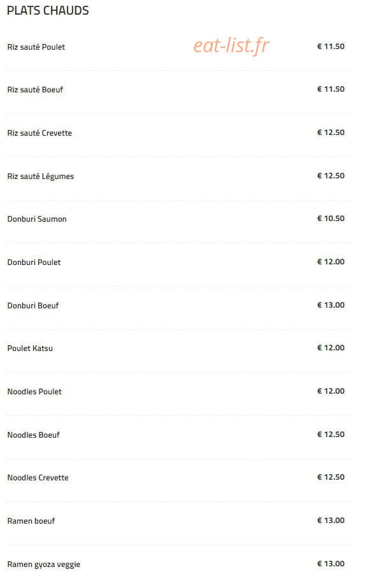The width and height of the screenshot is (376, 588).
Task: Select Donburi Saumon from the menu
Action: pyautogui.click(x=37, y=219)
